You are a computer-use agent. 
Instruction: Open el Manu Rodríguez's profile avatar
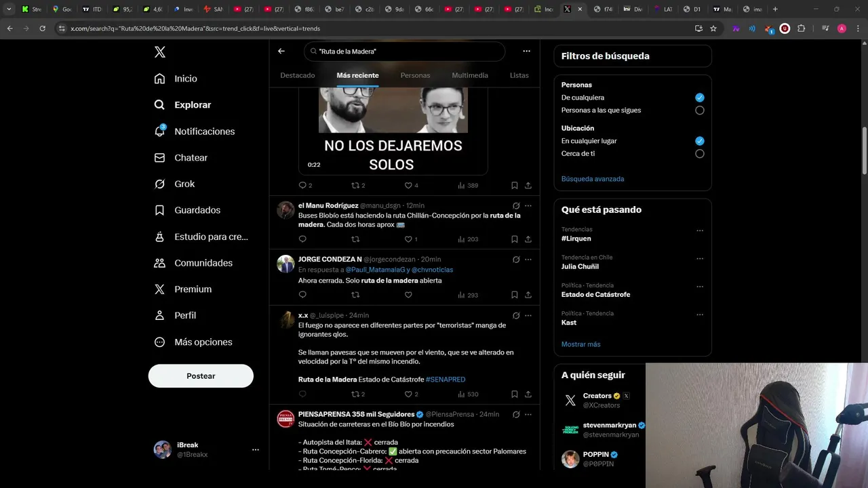tap(285, 209)
